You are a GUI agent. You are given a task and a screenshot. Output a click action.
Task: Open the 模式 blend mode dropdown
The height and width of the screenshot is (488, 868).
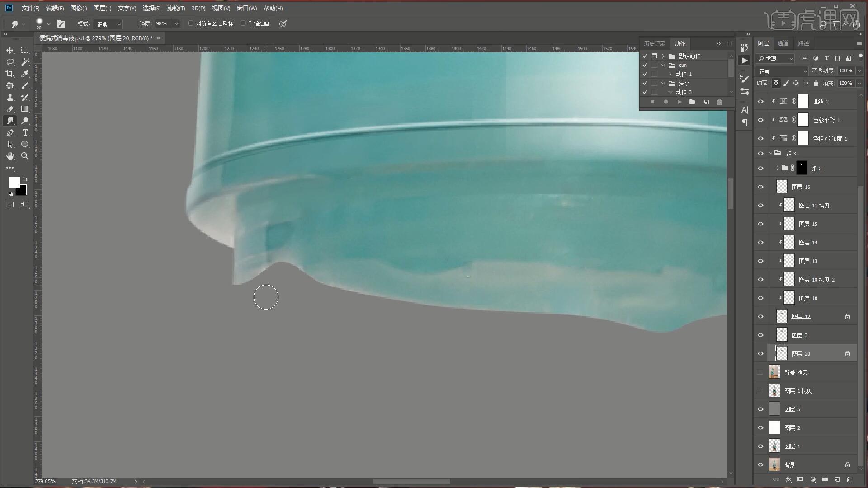tap(108, 24)
